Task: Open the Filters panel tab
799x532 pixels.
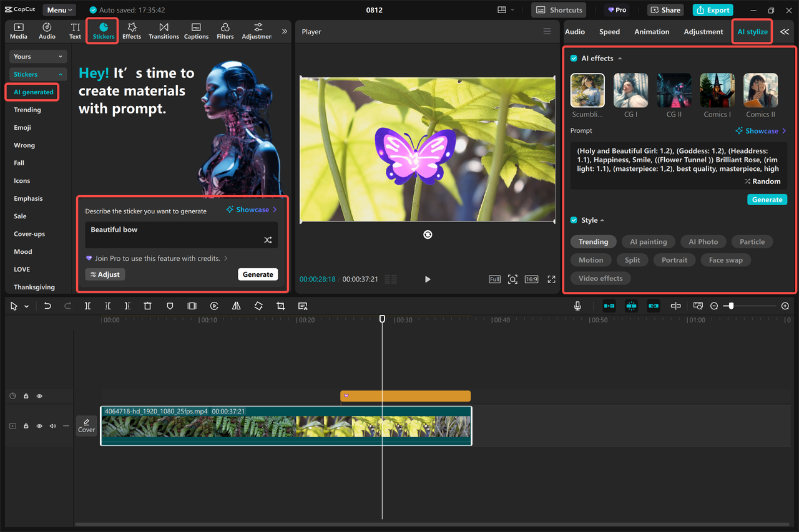Action: click(x=225, y=31)
